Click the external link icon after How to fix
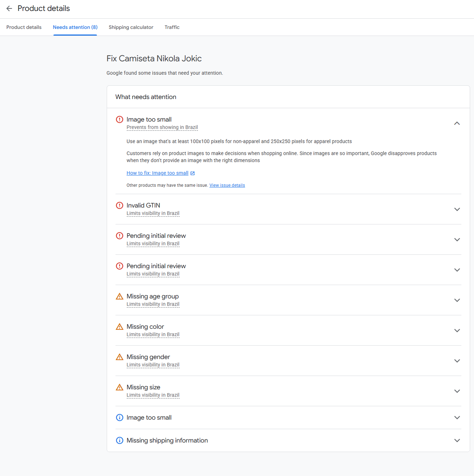The width and height of the screenshot is (474, 476). point(193,173)
